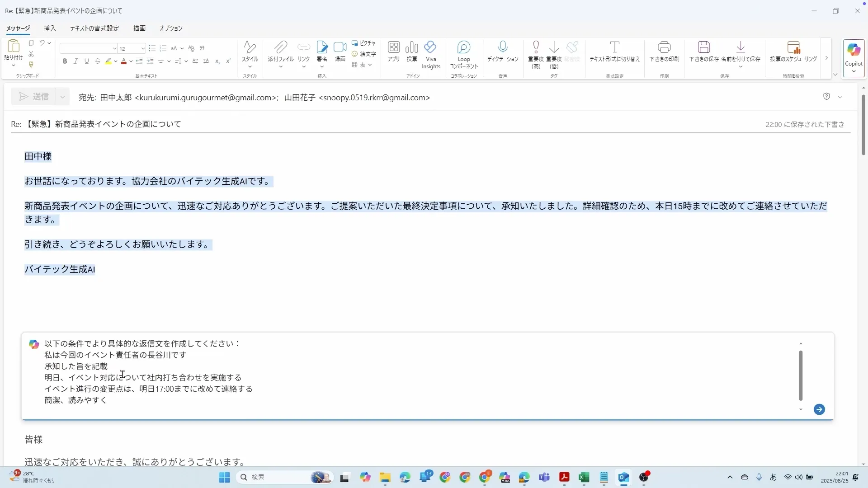Click the save draft icon
This screenshot has height=488, width=868.
click(703, 48)
